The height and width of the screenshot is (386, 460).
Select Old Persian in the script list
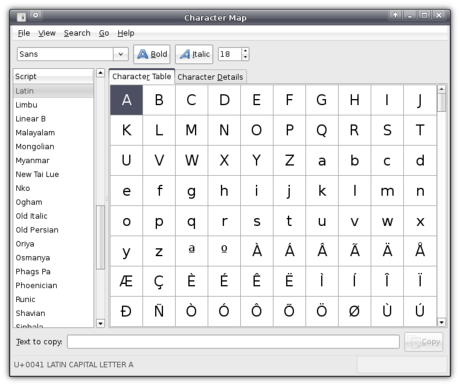pyautogui.click(x=37, y=230)
